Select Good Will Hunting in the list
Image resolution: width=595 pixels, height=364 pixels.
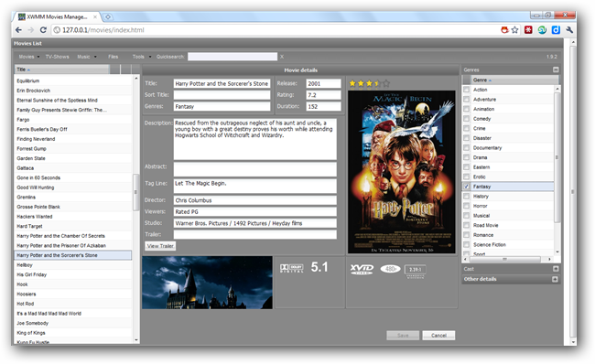click(73, 187)
